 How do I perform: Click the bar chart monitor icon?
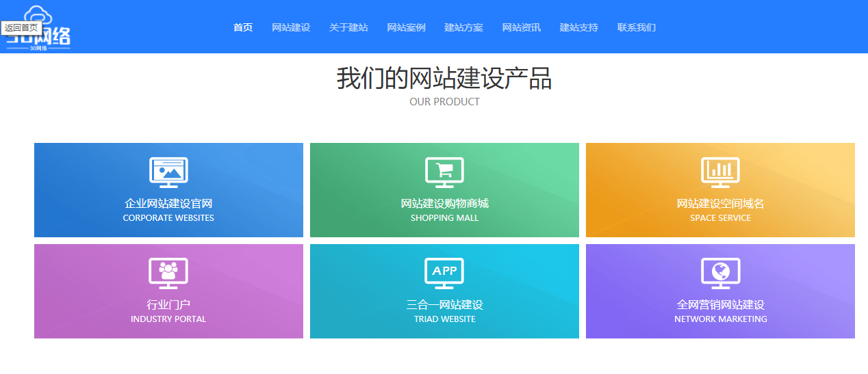(x=720, y=172)
